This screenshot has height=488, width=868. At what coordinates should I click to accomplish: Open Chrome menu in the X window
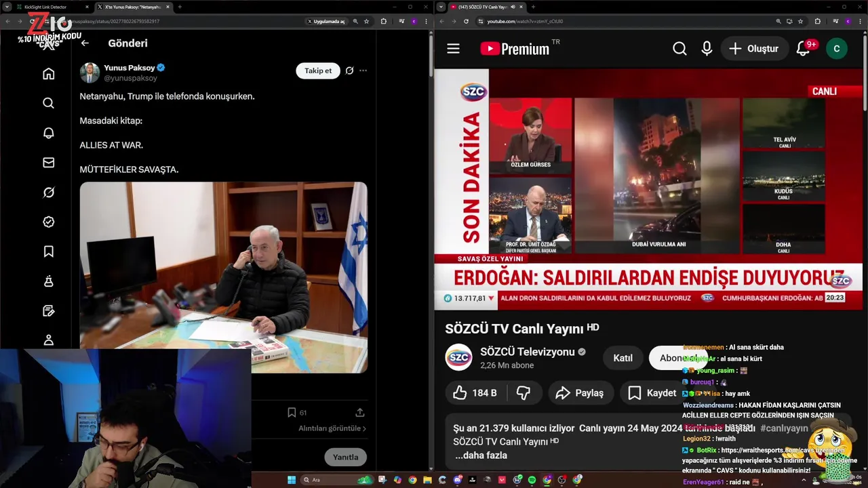click(425, 21)
